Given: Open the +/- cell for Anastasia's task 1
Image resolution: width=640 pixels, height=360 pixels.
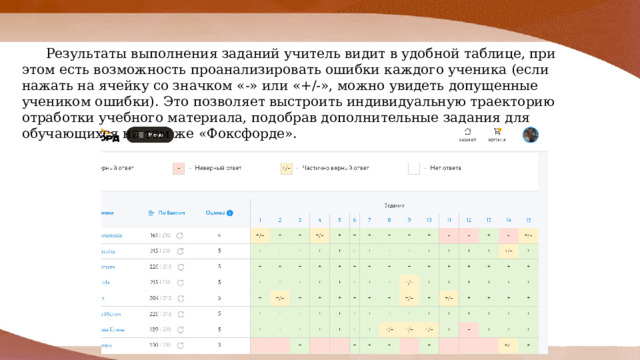Looking at the screenshot, I should 260,236.
